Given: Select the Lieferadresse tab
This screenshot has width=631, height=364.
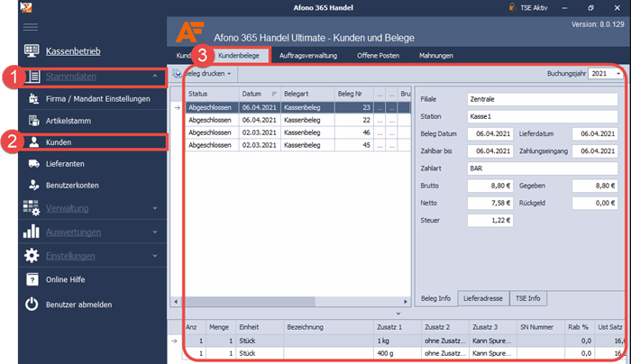Looking at the screenshot, I should pyautogui.click(x=483, y=298).
